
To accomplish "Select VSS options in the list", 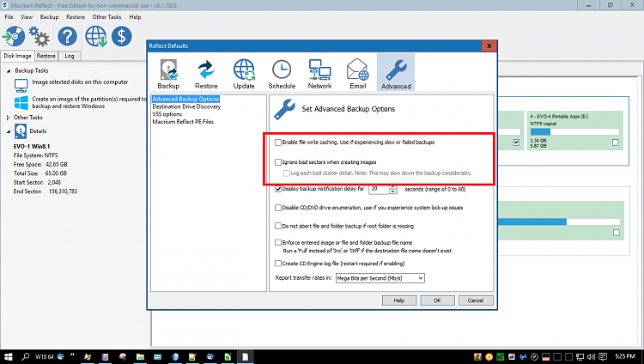I will coord(167,114).
